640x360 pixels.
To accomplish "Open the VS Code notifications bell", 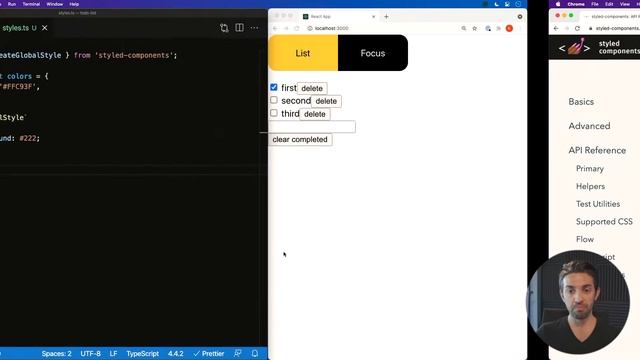I will click(x=255, y=353).
